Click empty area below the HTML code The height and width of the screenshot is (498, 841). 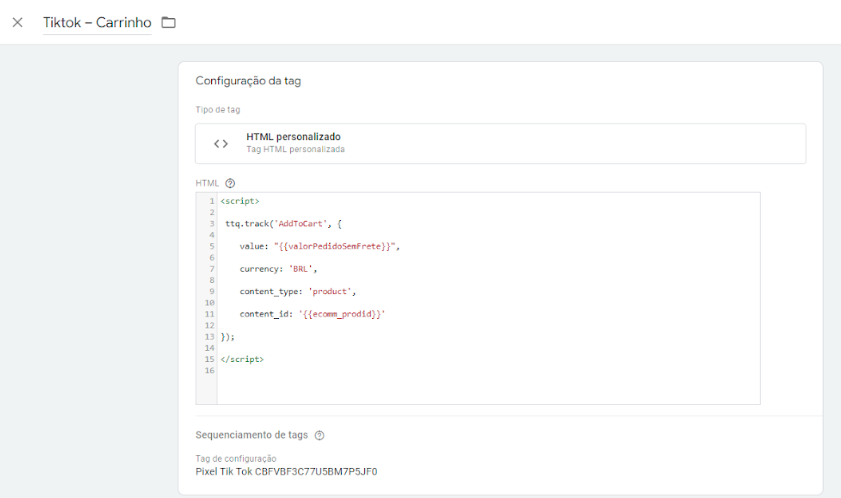488,390
